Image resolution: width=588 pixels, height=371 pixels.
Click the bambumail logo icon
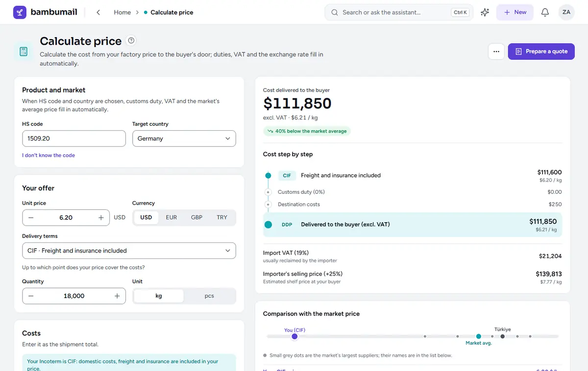pyautogui.click(x=20, y=12)
